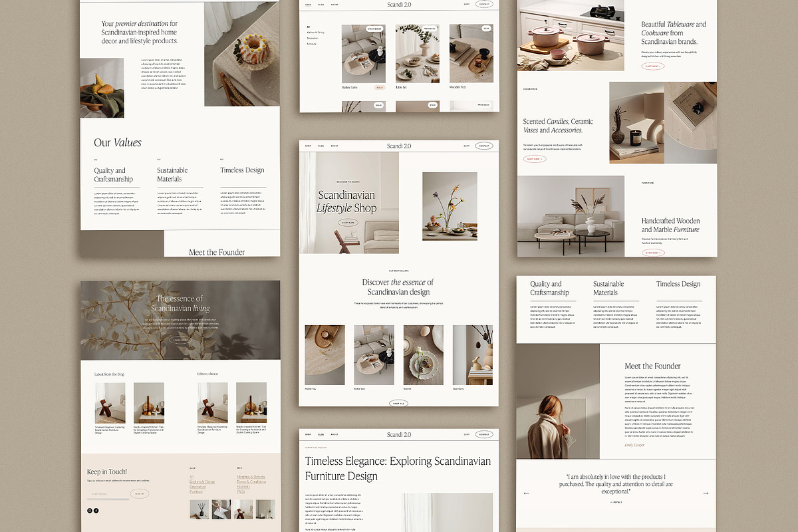Advance testimonial with the right arrow
This screenshot has width=798, height=532.
706,493
